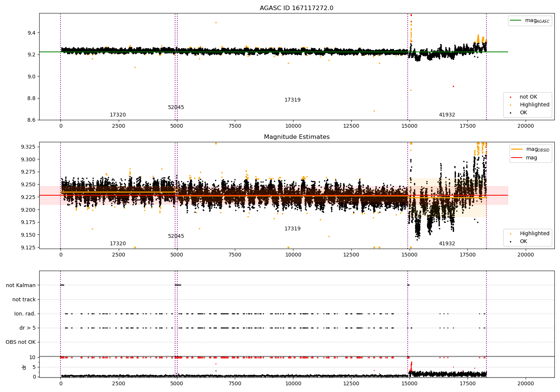Click the 'dr > 5' row label
The width and height of the screenshot is (560, 392).
(28, 328)
